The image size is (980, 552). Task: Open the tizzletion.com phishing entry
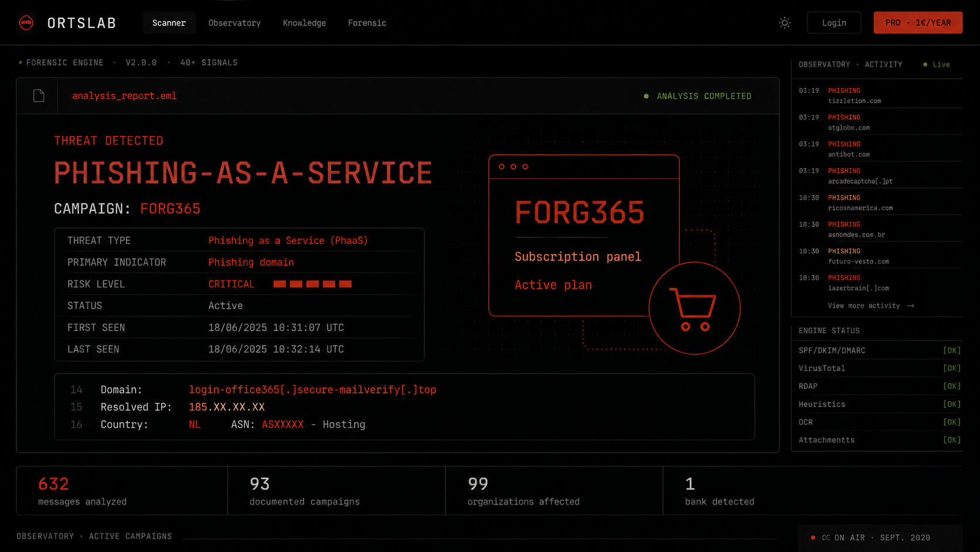point(880,96)
